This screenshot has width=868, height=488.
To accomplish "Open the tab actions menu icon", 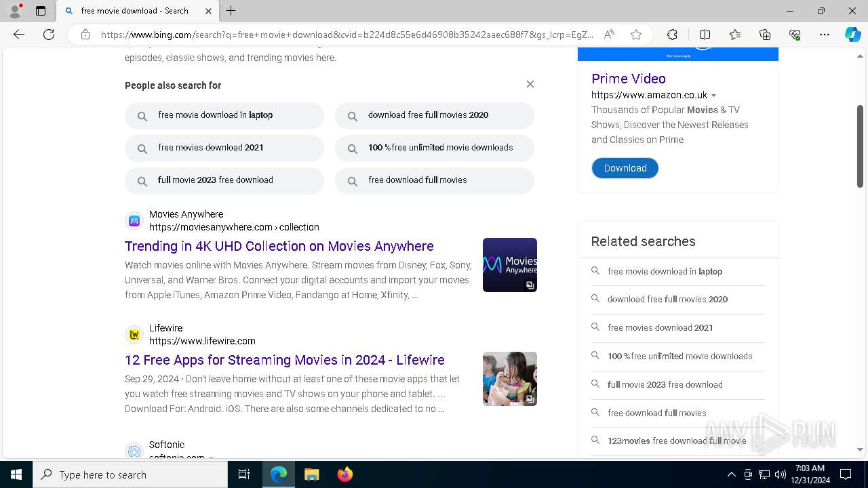I will pos(41,11).
